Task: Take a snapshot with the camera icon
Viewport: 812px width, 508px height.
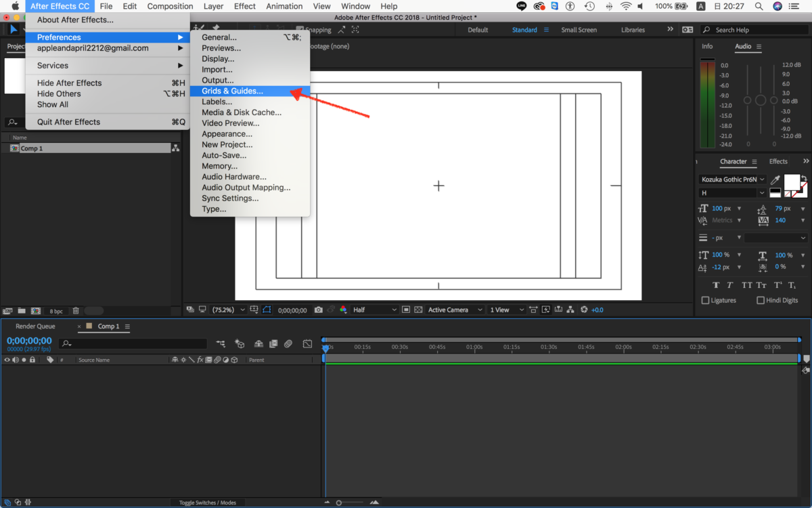Action: pyautogui.click(x=318, y=310)
